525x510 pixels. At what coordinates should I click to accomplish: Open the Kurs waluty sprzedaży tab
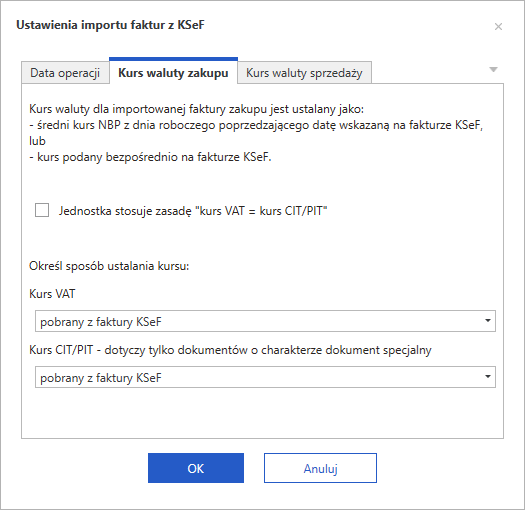304,73
